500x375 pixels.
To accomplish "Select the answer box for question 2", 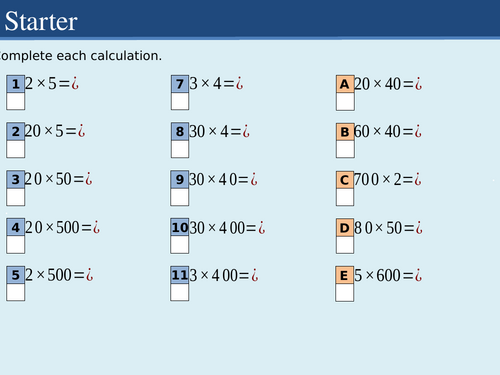I will point(16,149).
